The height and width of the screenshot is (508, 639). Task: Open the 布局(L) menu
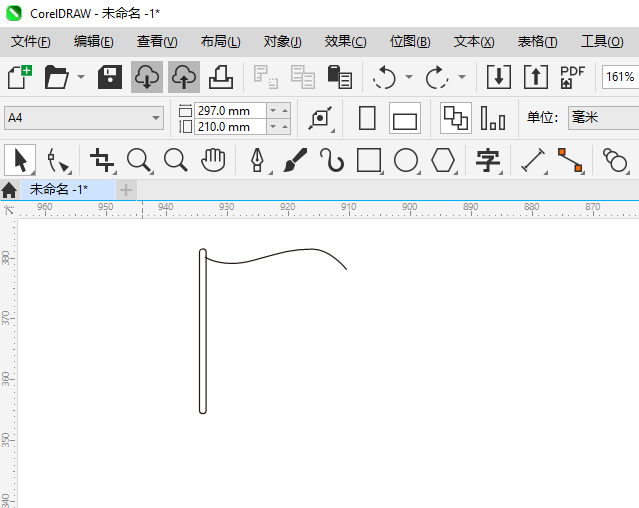click(x=220, y=42)
